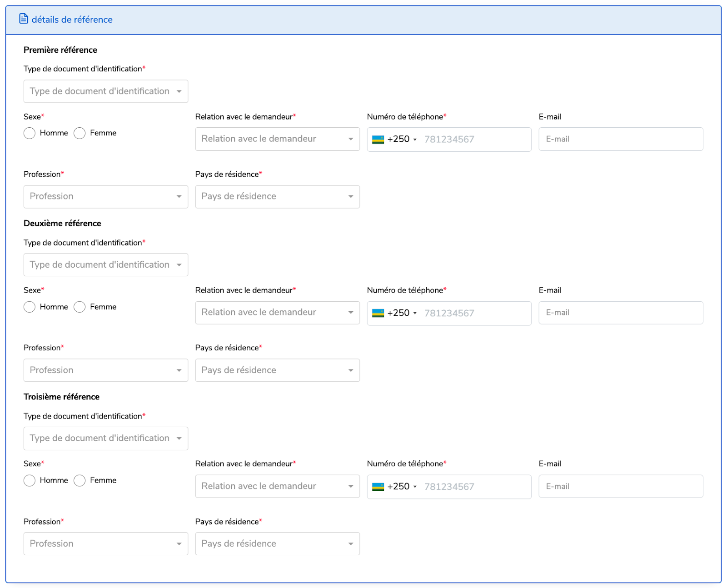Click E-mail field in Deuxième référence

tap(621, 313)
